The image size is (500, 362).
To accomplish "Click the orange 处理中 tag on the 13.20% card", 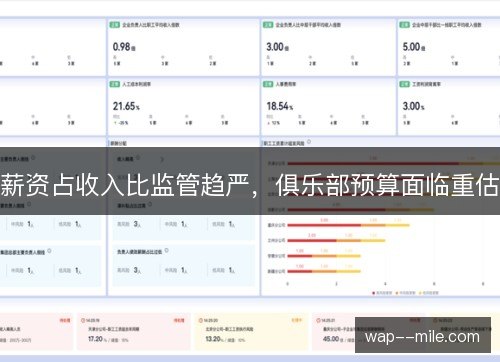I will pyautogui.click(x=296, y=320).
